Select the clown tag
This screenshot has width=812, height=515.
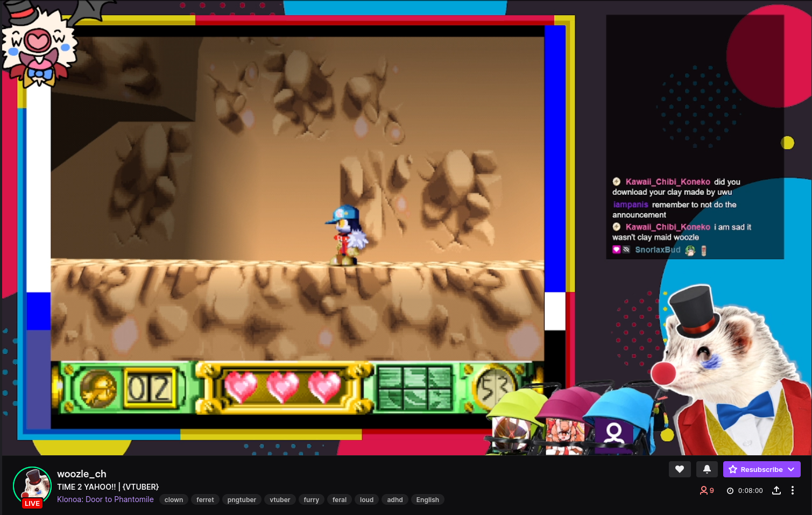coord(174,500)
